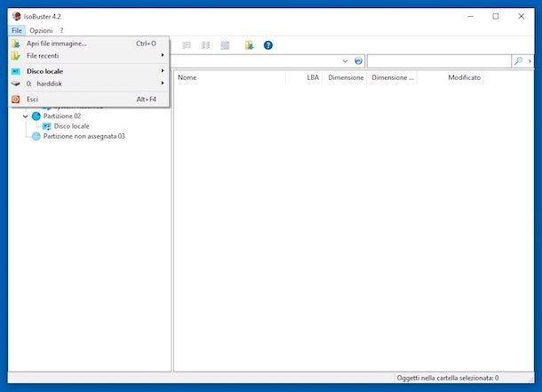Open the path combo box dropdown arrow

click(345, 61)
